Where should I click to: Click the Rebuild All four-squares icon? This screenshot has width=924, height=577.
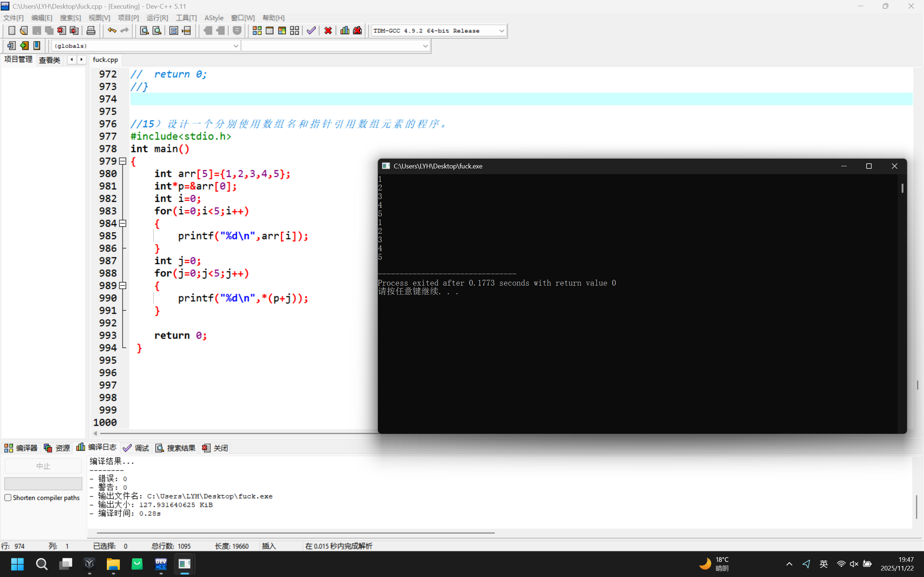click(295, 31)
